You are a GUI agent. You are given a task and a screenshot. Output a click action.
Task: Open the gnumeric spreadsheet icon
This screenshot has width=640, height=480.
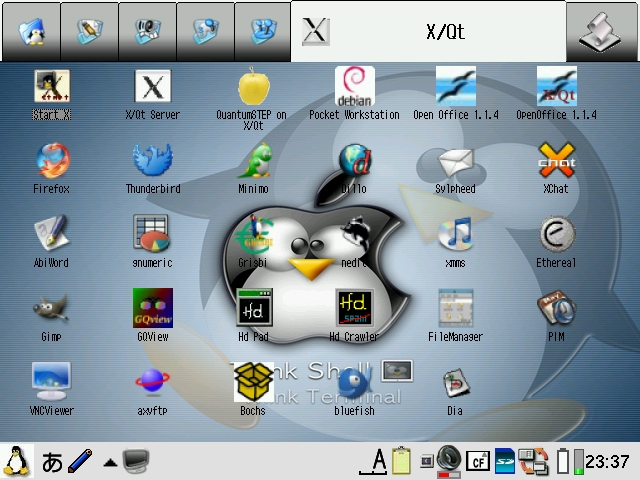152,238
